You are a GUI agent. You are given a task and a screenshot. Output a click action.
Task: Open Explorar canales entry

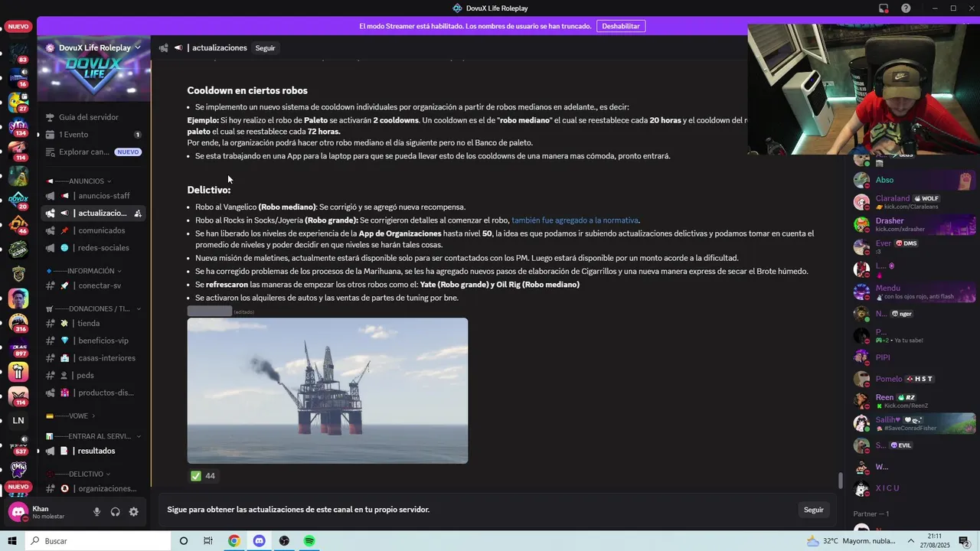[x=93, y=152]
